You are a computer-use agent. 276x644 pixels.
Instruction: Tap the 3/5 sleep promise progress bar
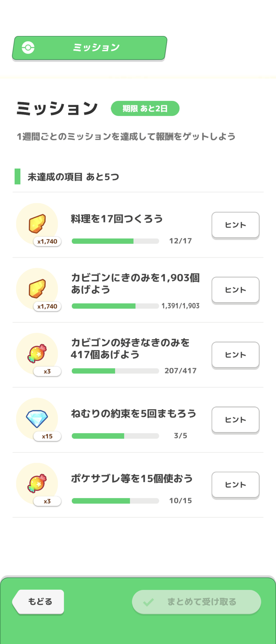pos(115,436)
